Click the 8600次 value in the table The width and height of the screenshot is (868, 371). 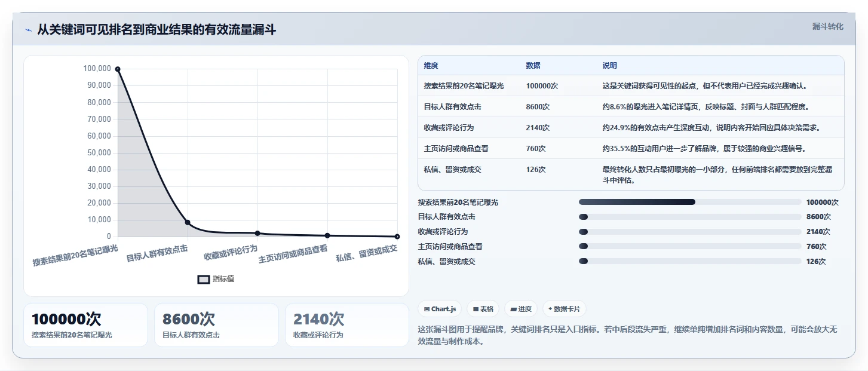pos(538,107)
